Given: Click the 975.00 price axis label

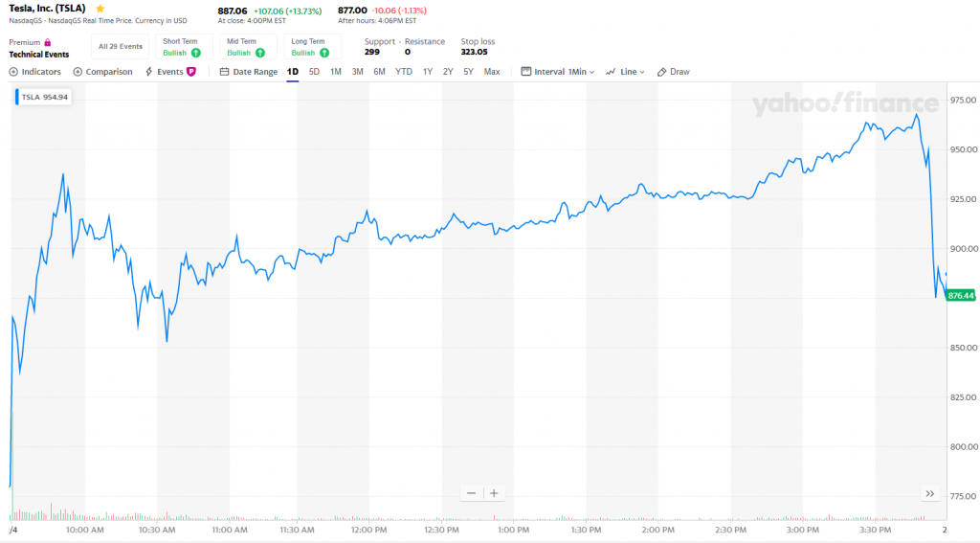Looking at the screenshot, I should (x=963, y=101).
